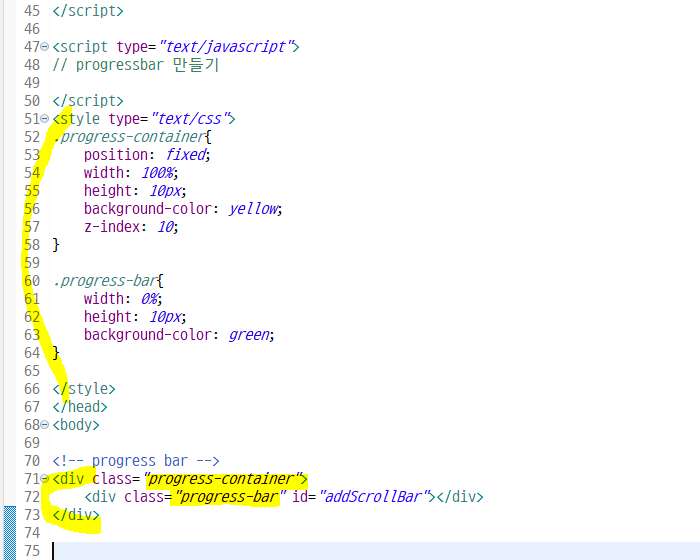This screenshot has height=560, width=700.
Task: Click 'z-index: 10;' on line 57
Action: coord(131,227)
